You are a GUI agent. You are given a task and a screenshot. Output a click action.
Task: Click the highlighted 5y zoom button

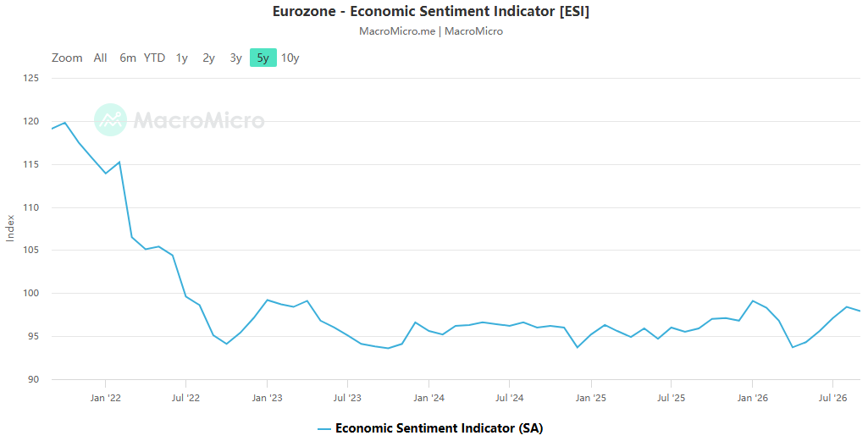(263, 58)
